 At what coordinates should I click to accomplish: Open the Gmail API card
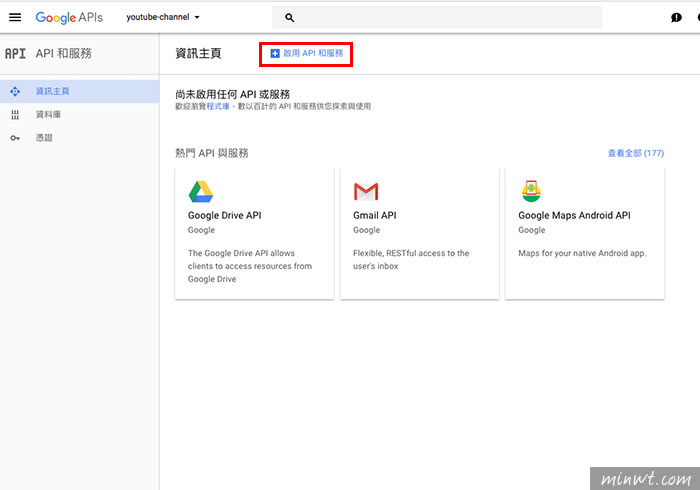420,233
